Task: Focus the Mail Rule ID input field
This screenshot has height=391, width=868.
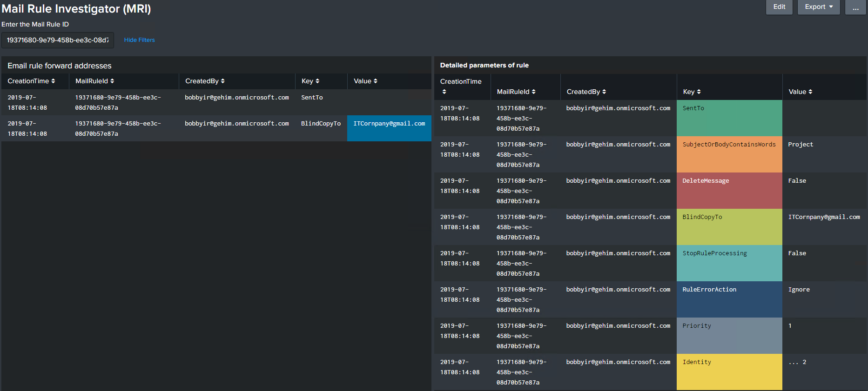Action: tap(58, 40)
